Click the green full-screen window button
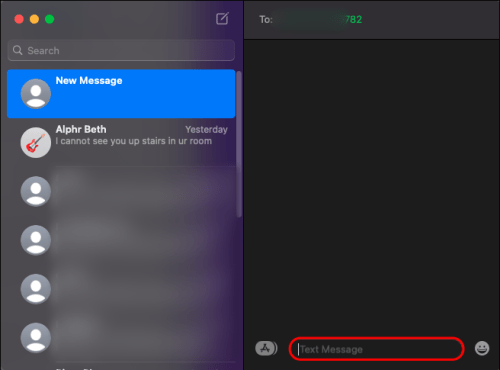 pos(50,19)
